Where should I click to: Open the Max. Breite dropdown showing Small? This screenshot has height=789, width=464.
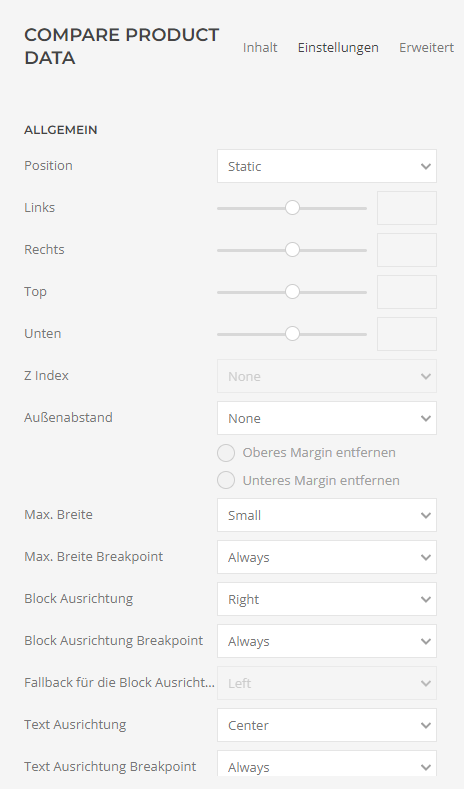[327, 515]
